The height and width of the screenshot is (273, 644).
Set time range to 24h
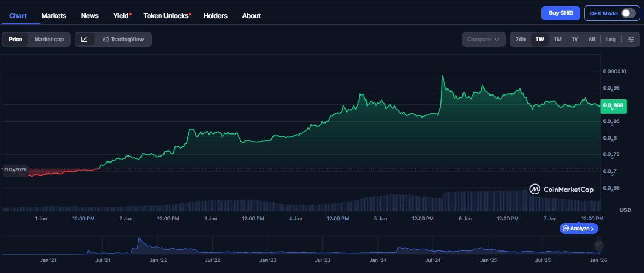[520, 40]
